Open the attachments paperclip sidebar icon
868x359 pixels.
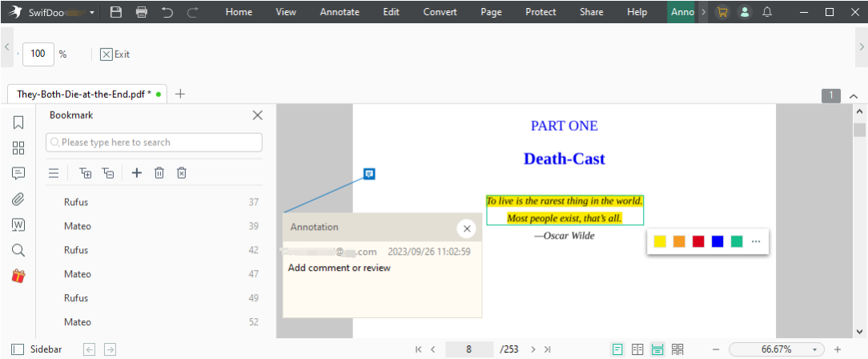click(18, 199)
